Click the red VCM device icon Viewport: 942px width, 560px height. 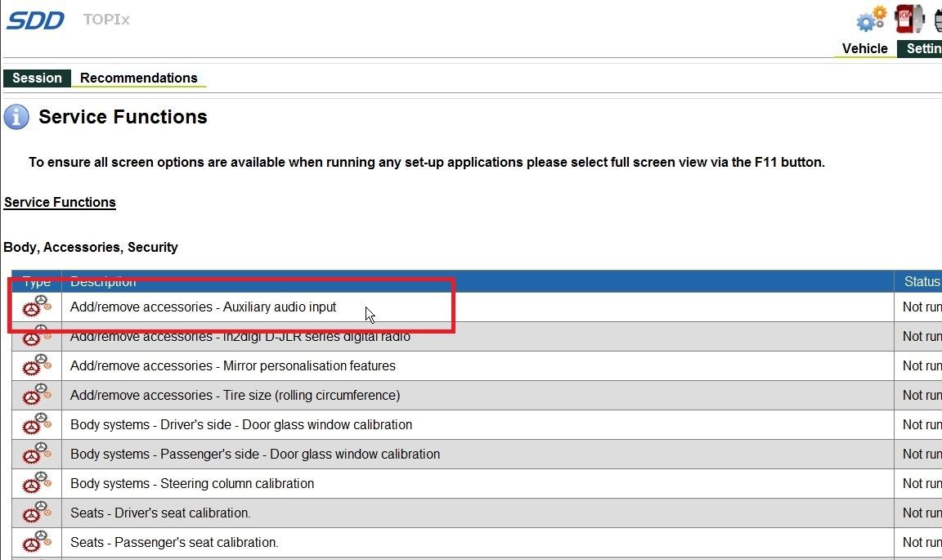pyautogui.click(x=909, y=18)
